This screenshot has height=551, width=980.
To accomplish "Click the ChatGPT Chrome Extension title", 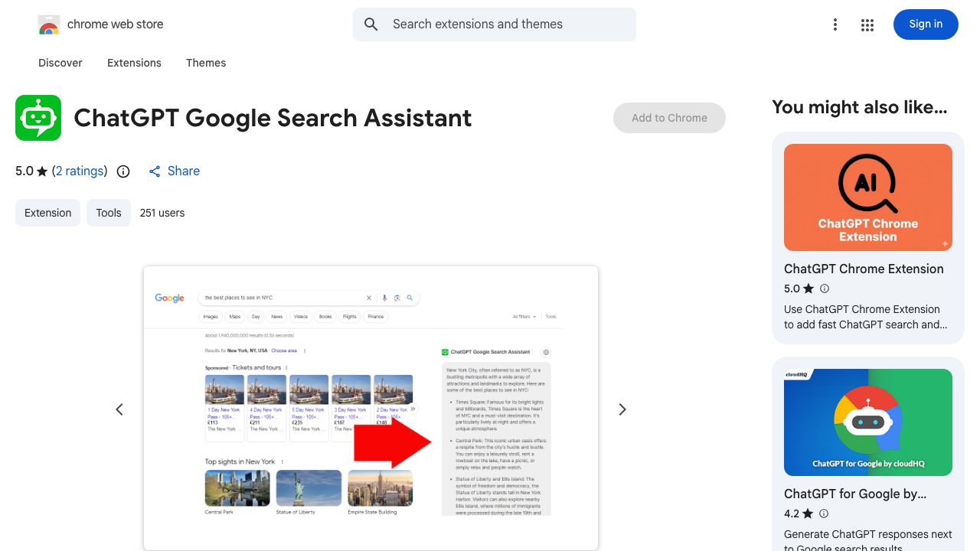I will tap(864, 269).
